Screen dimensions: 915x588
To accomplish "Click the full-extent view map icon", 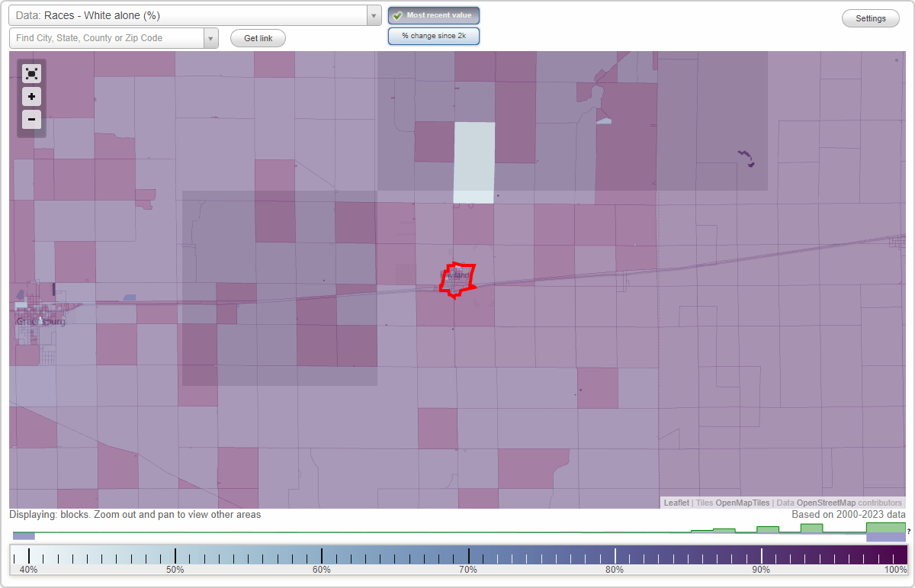I will (31, 73).
